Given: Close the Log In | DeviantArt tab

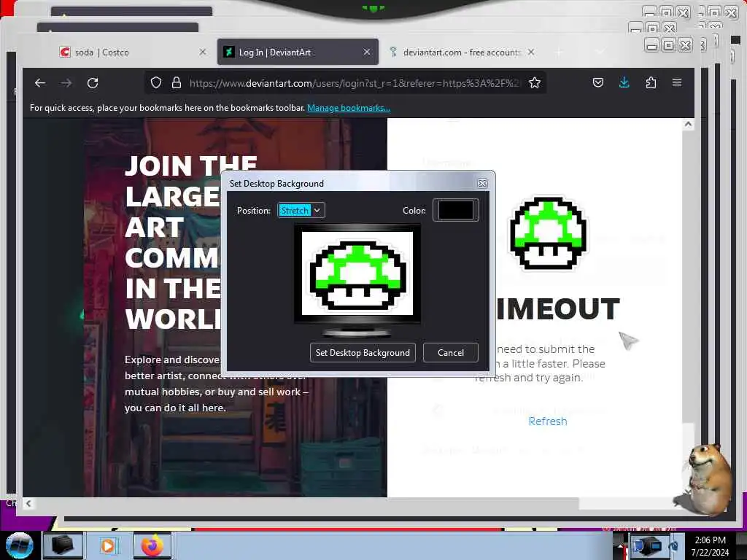Looking at the screenshot, I should pos(366,52).
